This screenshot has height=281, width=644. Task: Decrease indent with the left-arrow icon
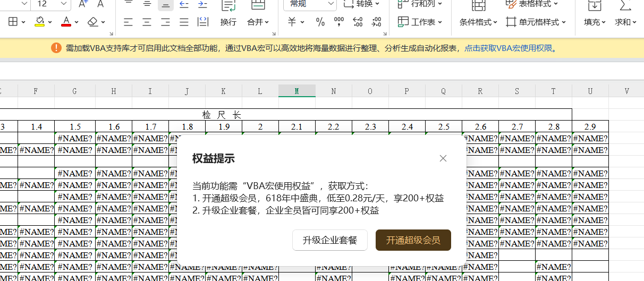click(x=184, y=4)
